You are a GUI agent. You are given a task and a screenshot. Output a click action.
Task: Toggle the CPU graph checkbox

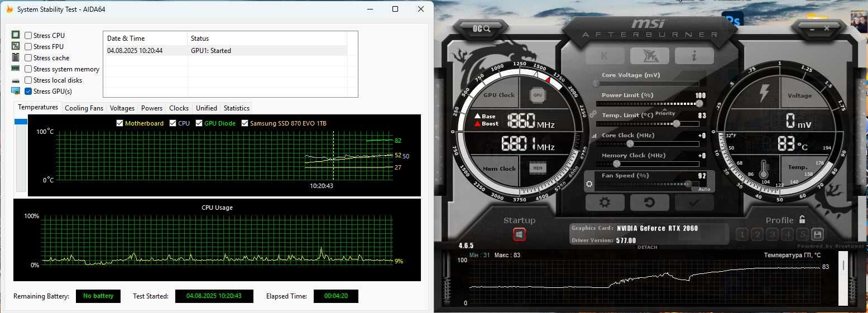click(x=173, y=123)
